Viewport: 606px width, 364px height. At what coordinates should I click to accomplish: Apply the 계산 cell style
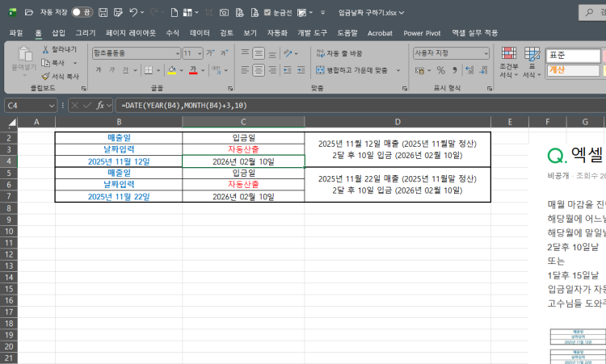point(573,70)
